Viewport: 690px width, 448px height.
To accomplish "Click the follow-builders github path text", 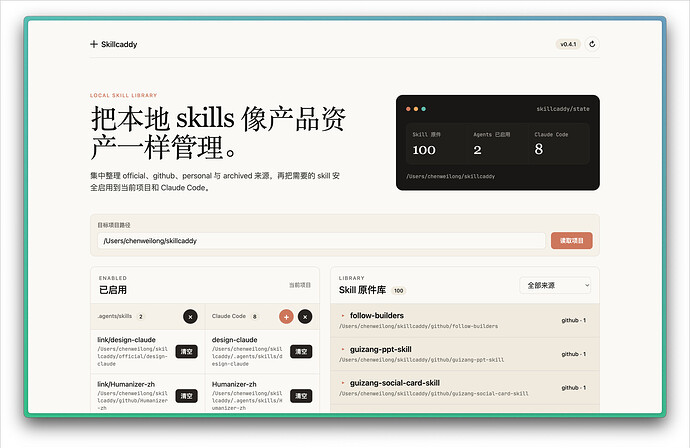I will point(418,326).
